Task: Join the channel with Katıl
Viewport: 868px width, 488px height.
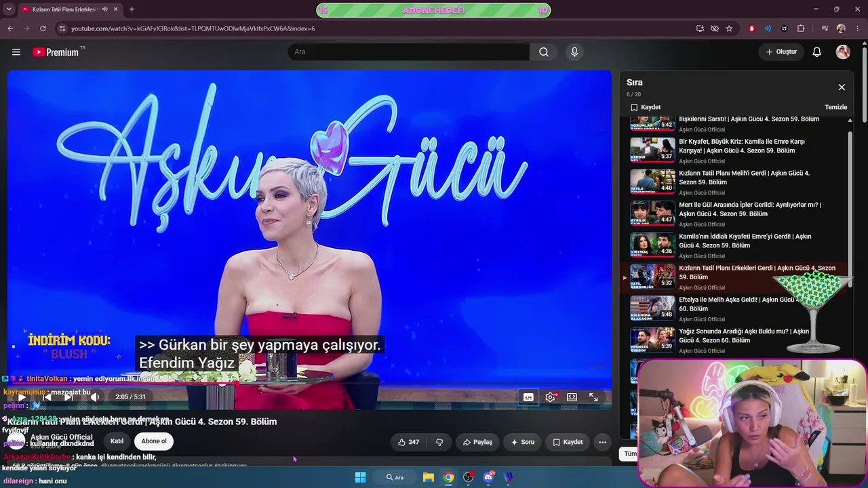Action: pyautogui.click(x=117, y=441)
